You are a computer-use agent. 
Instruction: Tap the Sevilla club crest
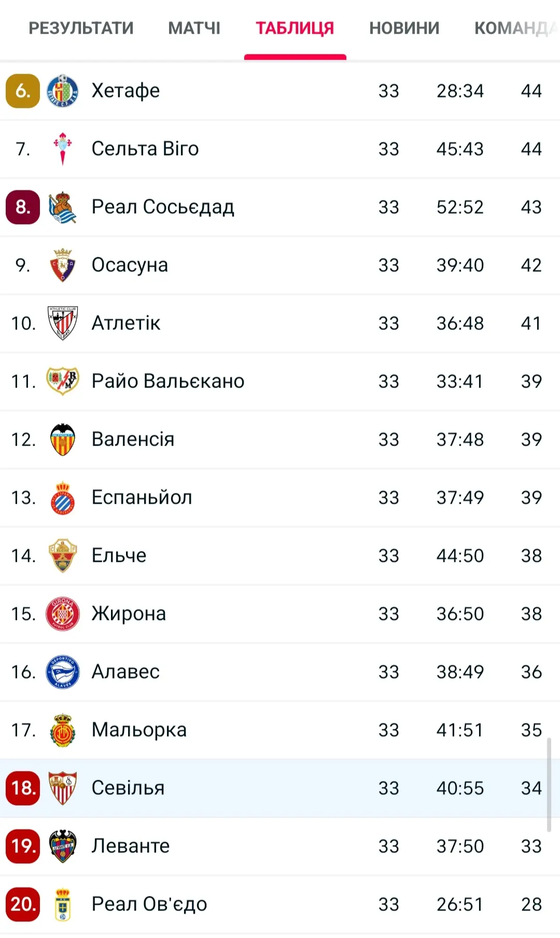point(63,788)
